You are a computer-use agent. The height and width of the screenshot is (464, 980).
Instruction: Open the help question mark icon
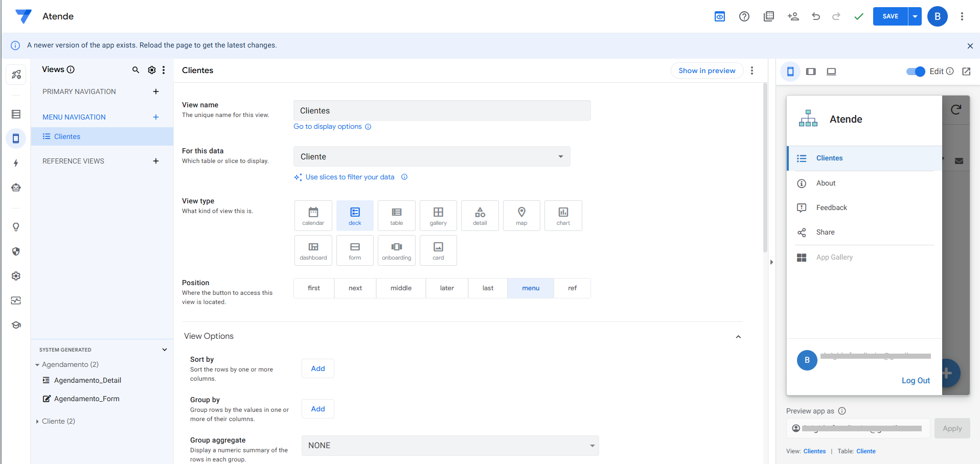point(744,16)
